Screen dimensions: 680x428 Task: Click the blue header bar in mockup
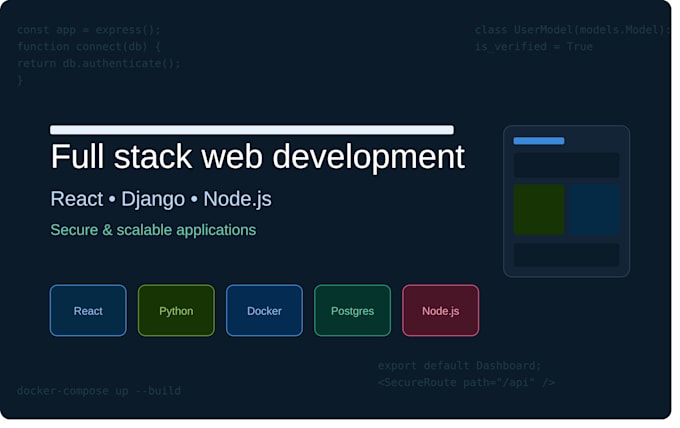539,141
